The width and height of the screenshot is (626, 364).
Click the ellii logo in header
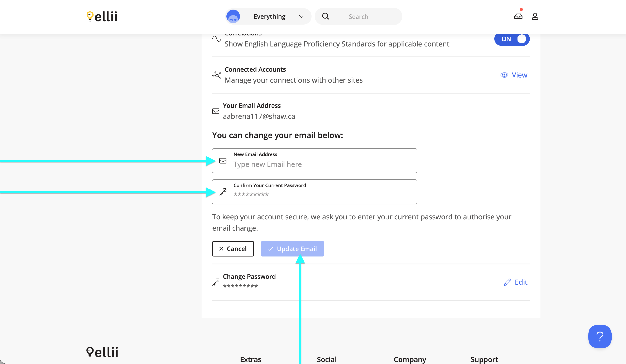click(x=102, y=17)
